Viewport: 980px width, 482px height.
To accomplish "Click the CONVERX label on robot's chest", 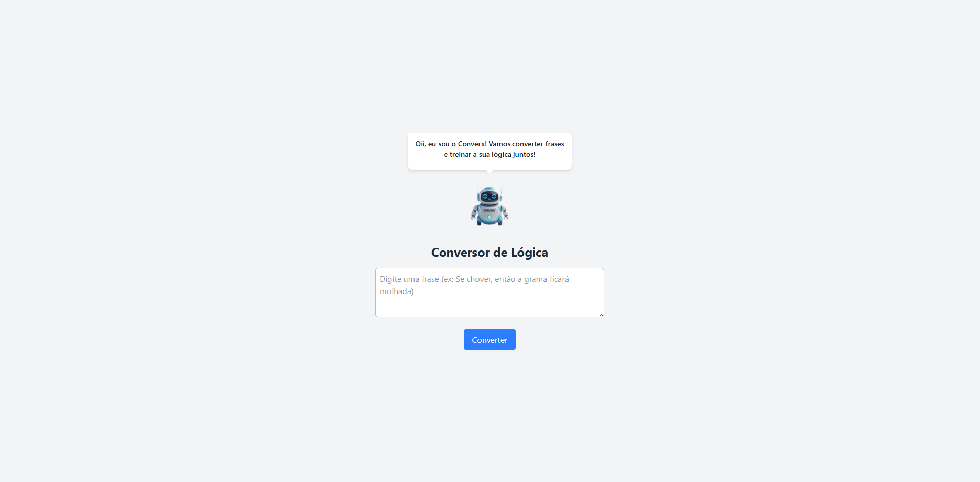I will [x=489, y=211].
